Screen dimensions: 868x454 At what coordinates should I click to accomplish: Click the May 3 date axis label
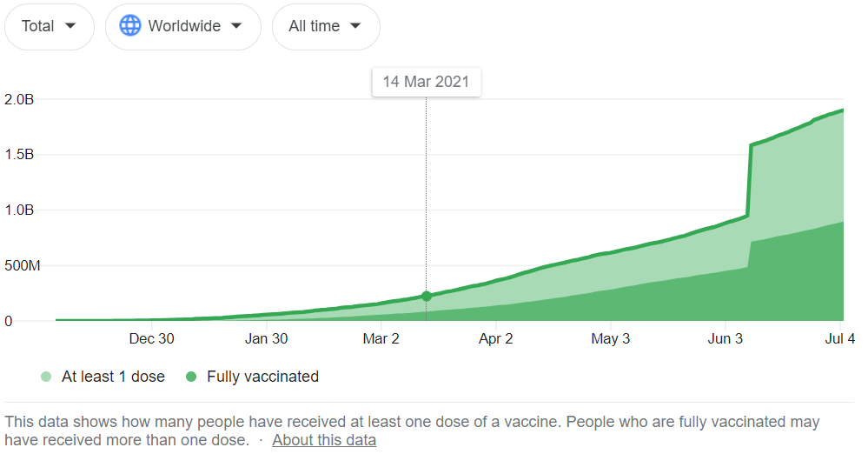coord(611,338)
